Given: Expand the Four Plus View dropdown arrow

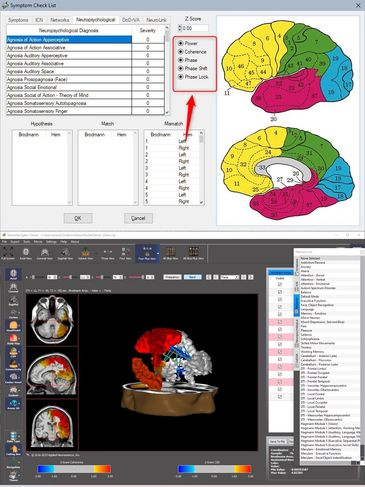Looking at the screenshot, I should (x=158, y=253).
